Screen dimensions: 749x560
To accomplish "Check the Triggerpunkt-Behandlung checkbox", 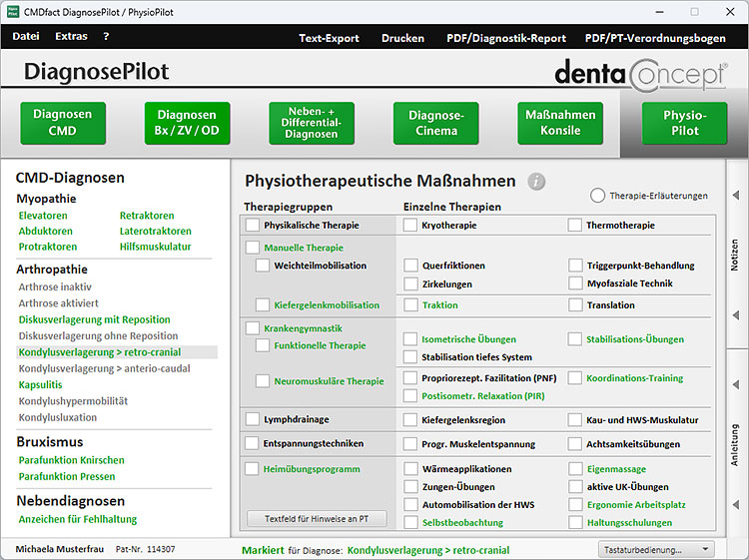I will pos(575,266).
